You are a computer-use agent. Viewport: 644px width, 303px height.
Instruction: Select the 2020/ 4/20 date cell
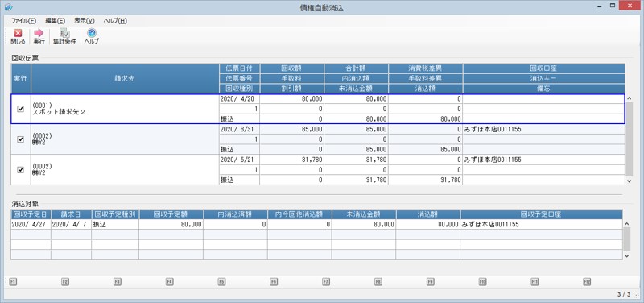239,99
